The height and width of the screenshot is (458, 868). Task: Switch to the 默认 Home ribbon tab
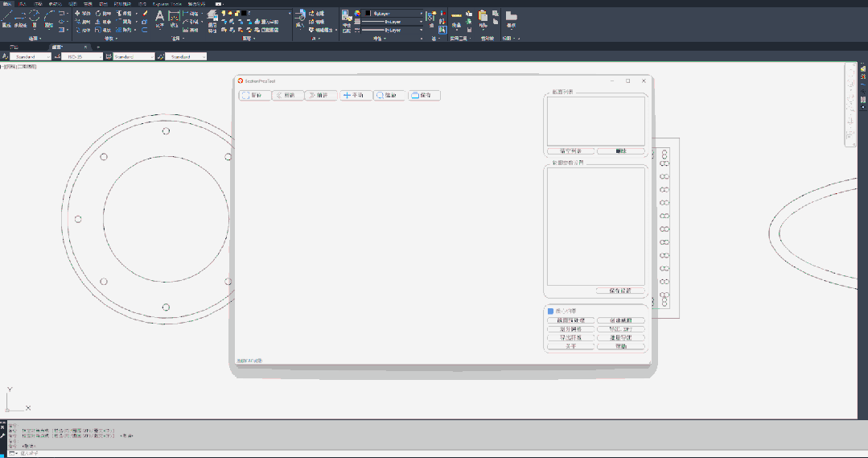click(x=7, y=4)
